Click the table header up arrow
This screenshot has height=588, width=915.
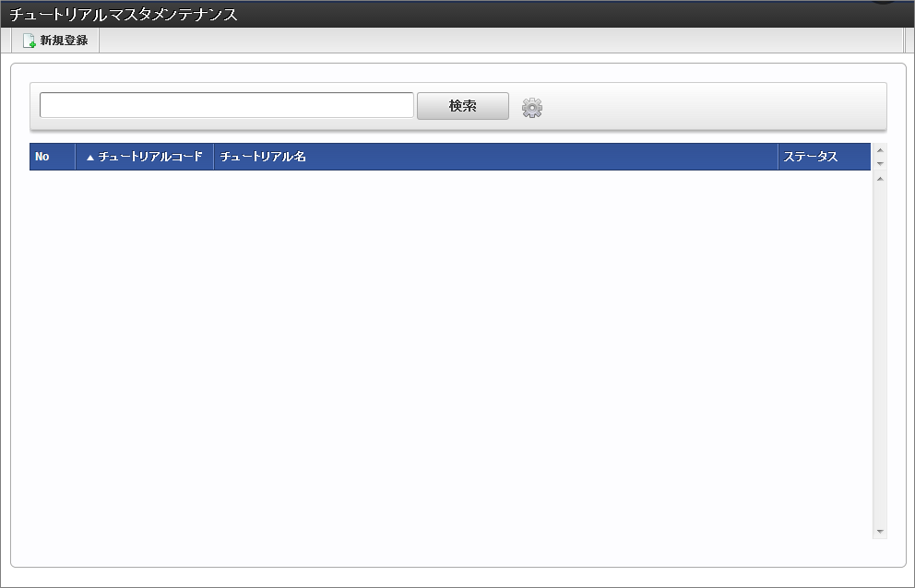pos(880,150)
